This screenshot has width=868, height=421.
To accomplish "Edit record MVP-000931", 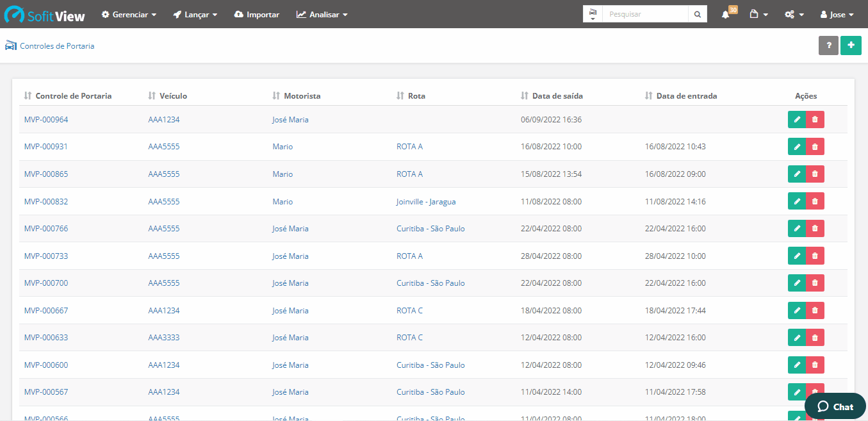I will [797, 147].
